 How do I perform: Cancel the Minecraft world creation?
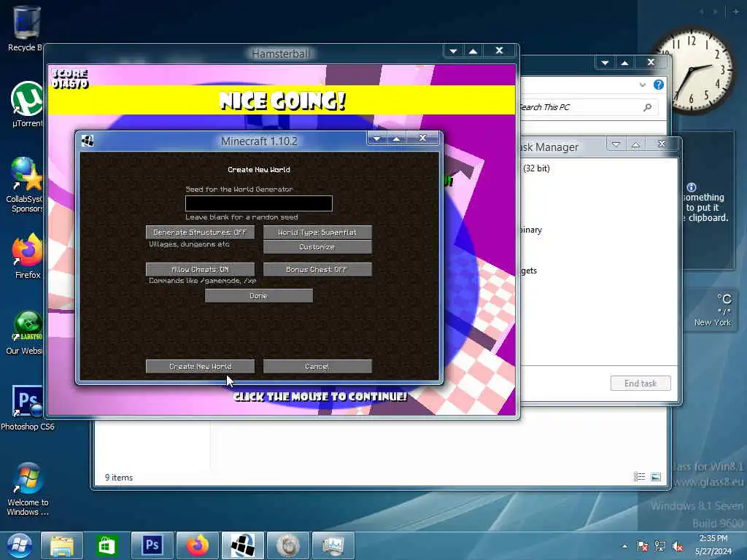tap(317, 366)
